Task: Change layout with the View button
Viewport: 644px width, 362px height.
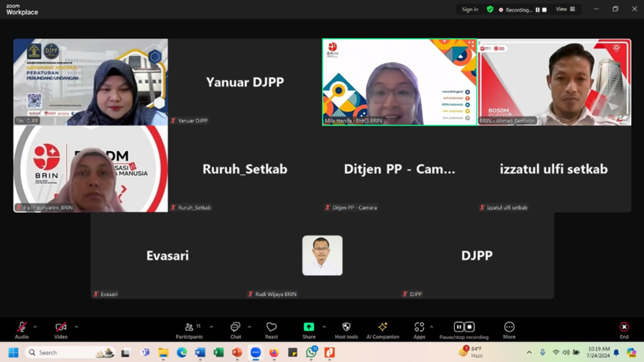Action: (x=565, y=9)
